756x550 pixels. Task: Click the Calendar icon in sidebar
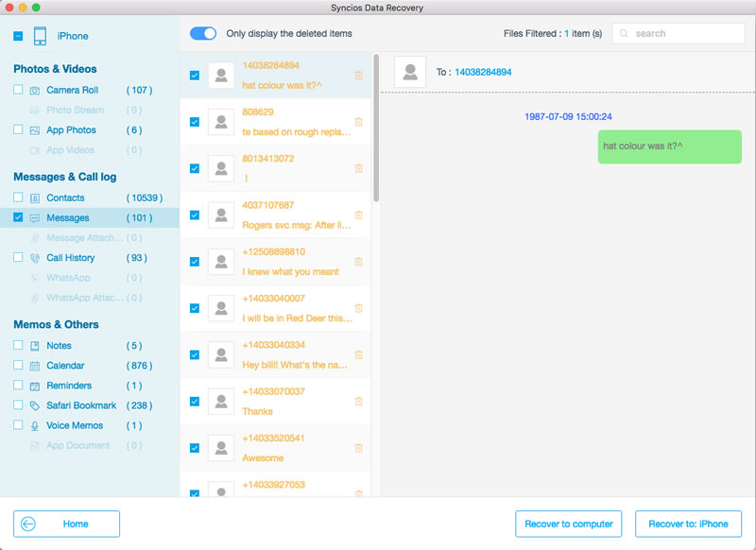[x=35, y=366]
